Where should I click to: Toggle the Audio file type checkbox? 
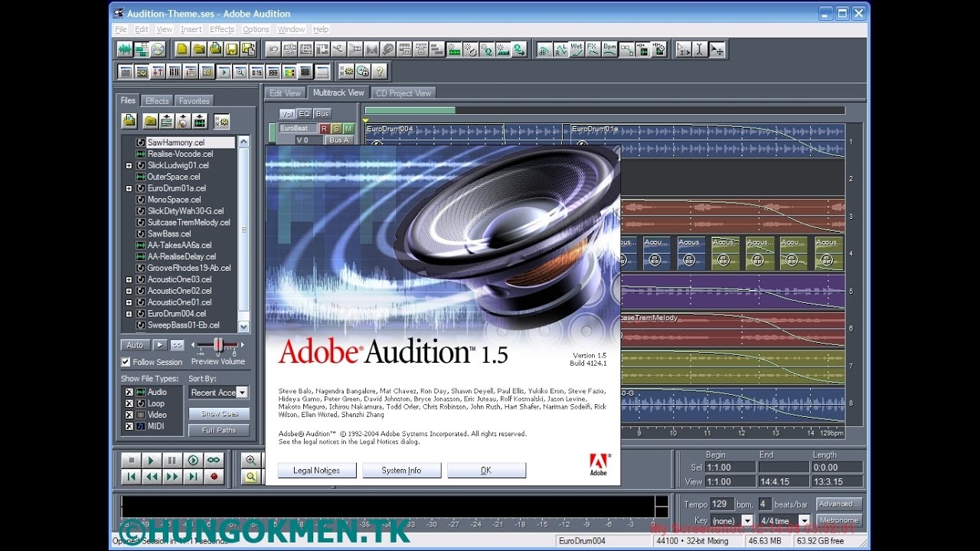click(129, 392)
